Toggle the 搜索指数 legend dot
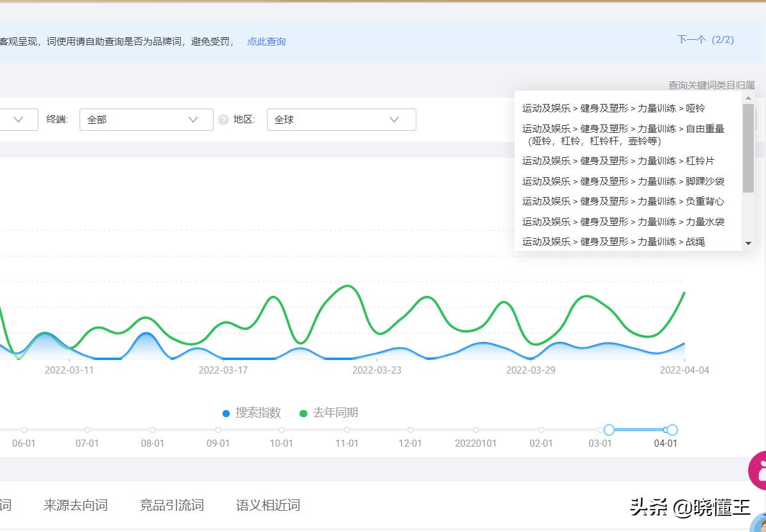Image resolution: width=766 pixels, height=532 pixels. click(x=226, y=413)
